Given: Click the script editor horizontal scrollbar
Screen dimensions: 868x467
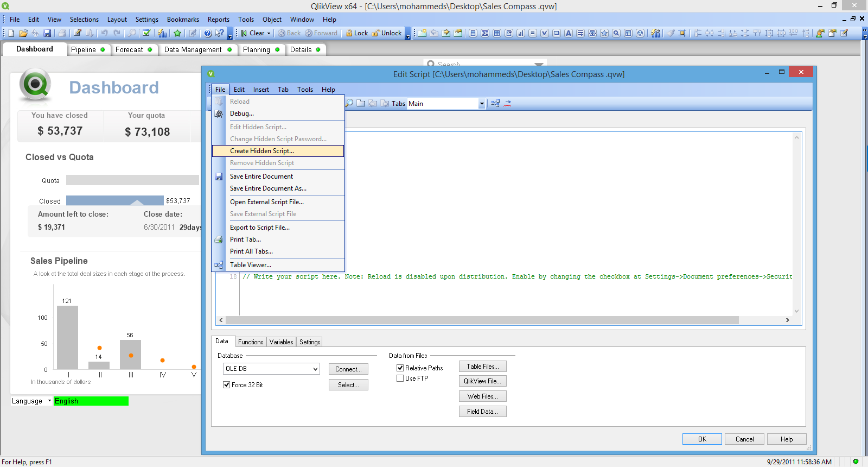Looking at the screenshot, I should (x=482, y=320).
